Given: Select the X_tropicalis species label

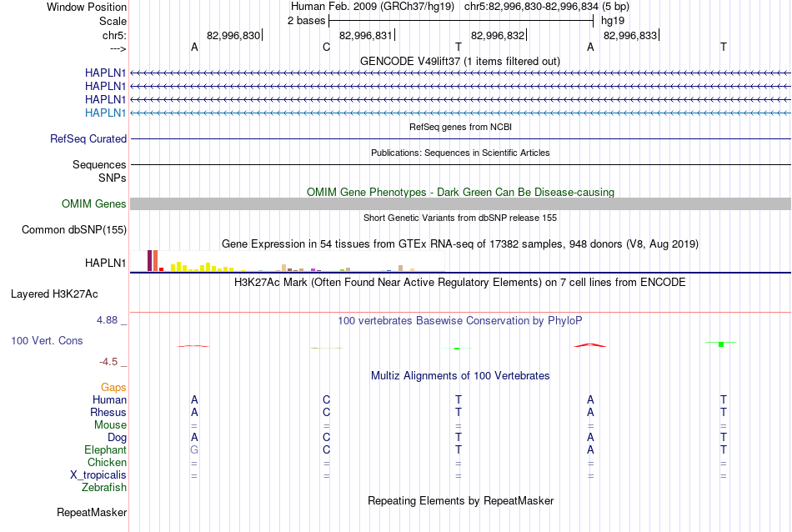Looking at the screenshot, I should pyautogui.click(x=98, y=475).
